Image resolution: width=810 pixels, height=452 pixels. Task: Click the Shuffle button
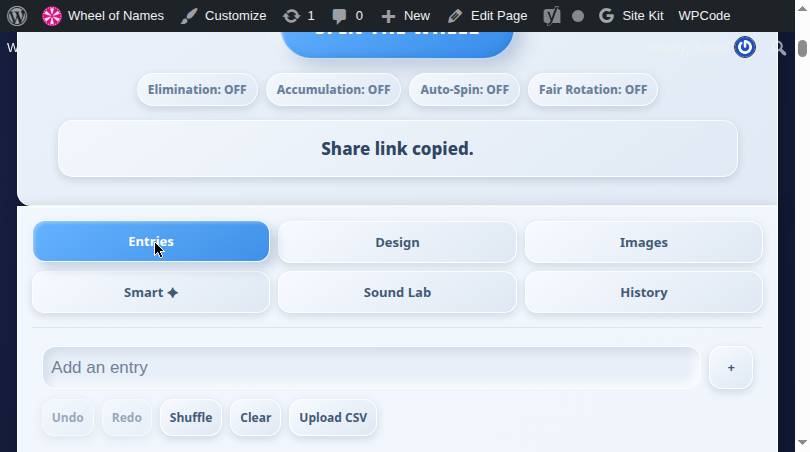click(191, 417)
